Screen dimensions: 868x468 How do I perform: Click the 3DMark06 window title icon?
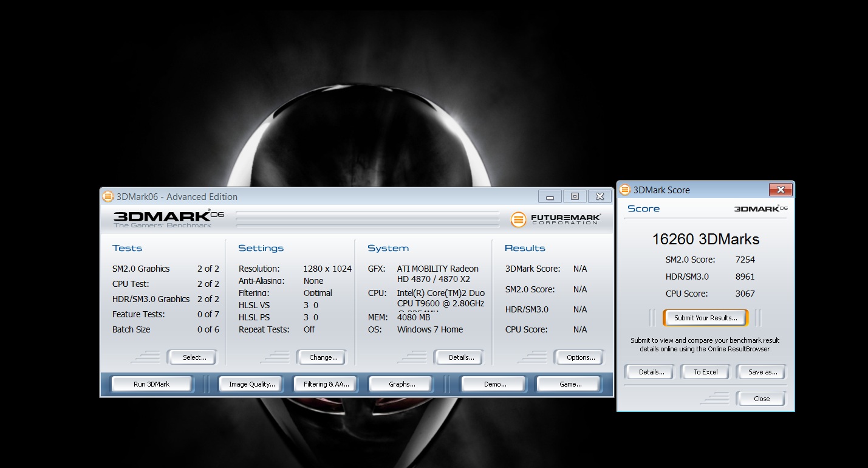(x=108, y=196)
